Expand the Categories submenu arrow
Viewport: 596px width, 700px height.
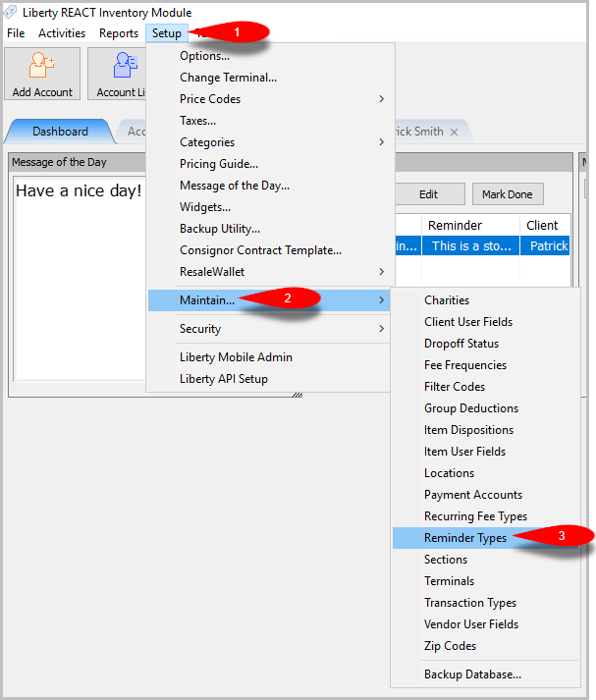(x=381, y=142)
